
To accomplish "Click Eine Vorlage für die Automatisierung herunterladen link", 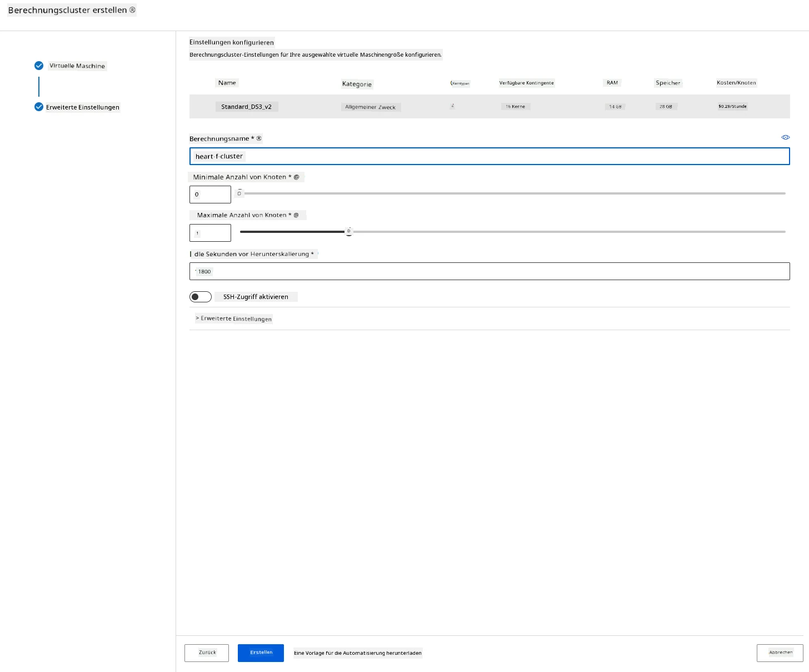I will click(x=358, y=653).
